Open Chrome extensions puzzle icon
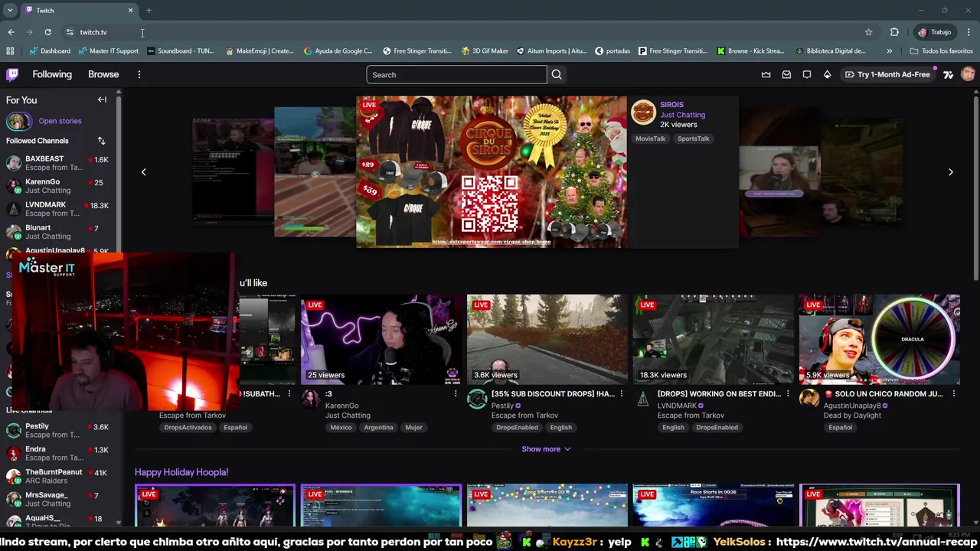The width and height of the screenshot is (980, 551). tap(894, 32)
